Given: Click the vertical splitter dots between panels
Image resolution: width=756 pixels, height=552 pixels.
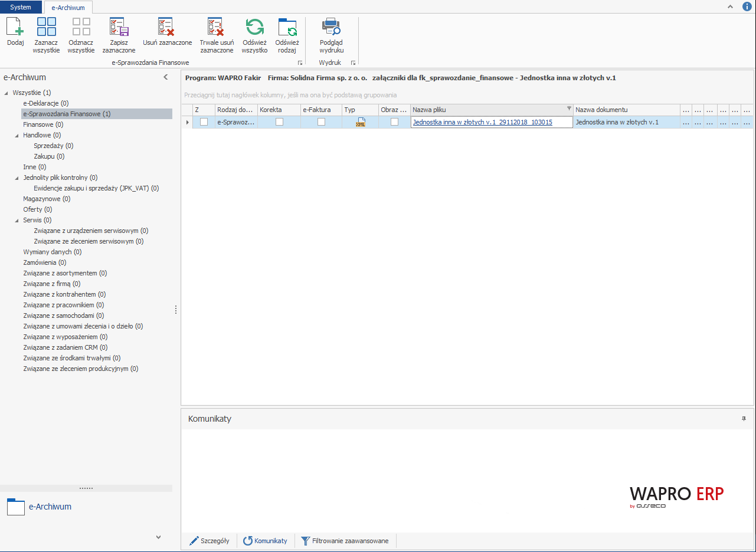Looking at the screenshot, I should (x=176, y=310).
